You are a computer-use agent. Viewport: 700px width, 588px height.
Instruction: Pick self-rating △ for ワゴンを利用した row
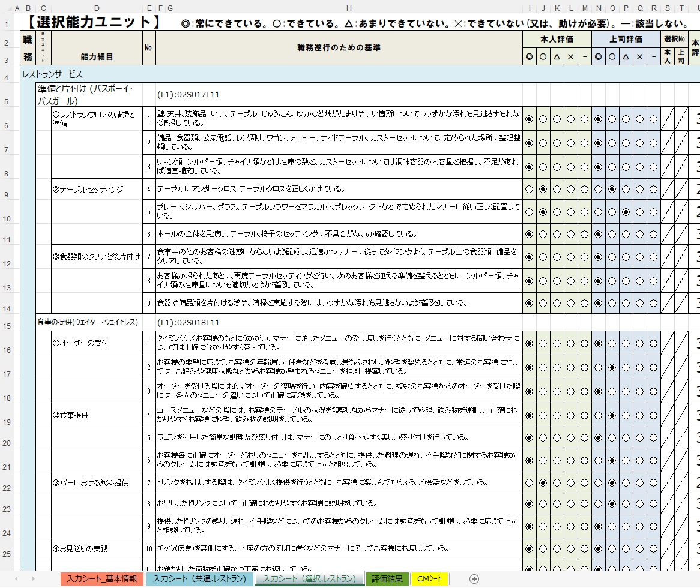point(557,438)
